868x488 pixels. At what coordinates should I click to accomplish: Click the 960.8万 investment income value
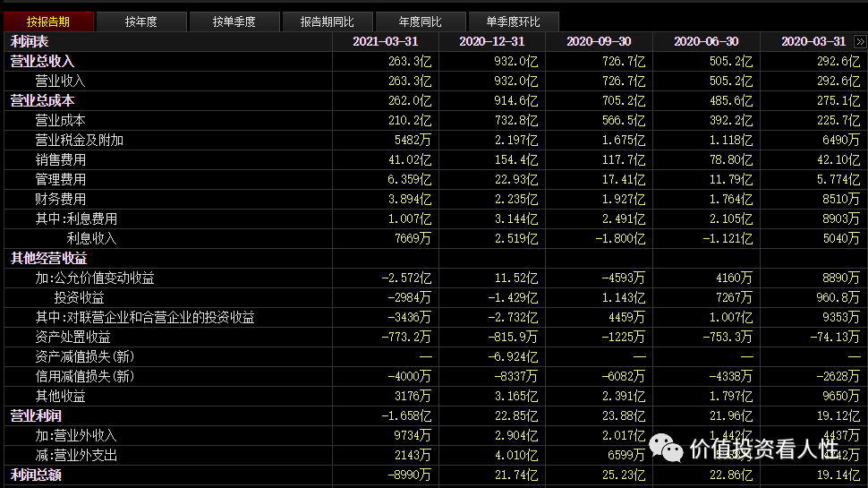[x=838, y=298]
